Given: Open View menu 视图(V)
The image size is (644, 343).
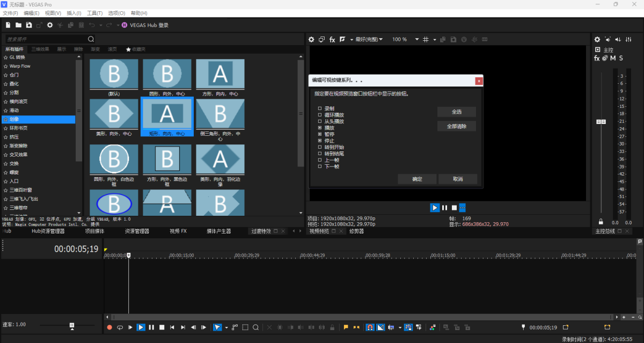Looking at the screenshot, I should [53, 13].
